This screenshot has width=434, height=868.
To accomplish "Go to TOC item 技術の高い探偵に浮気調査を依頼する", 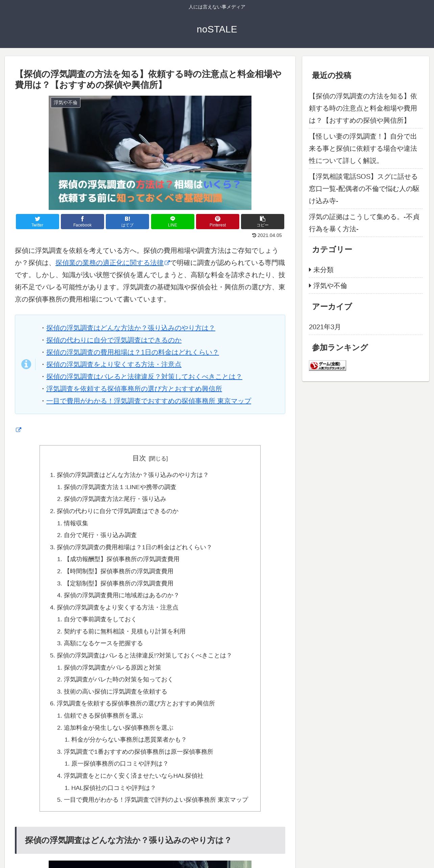I will [116, 692].
